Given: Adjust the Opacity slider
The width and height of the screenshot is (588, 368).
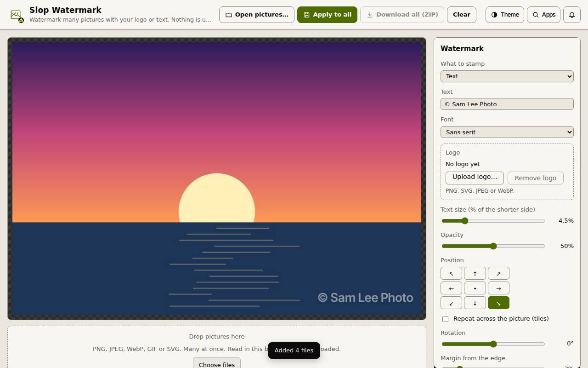Looking at the screenshot, I should (493, 246).
